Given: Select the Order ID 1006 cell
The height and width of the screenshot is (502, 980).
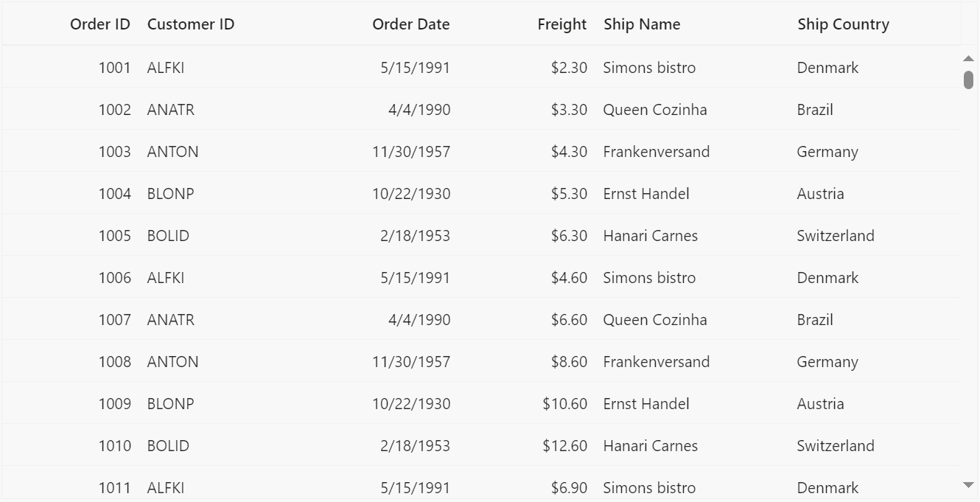Looking at the screenshot, I should [x=114, y=278].
